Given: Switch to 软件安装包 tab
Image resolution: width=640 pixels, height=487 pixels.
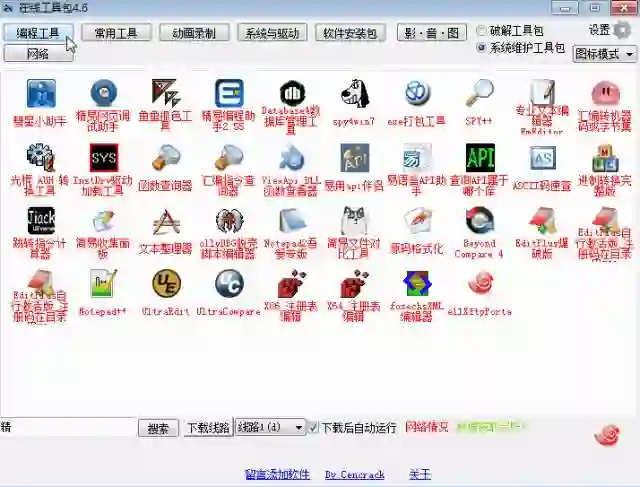Looking at the screenshot, I should 350,33.
